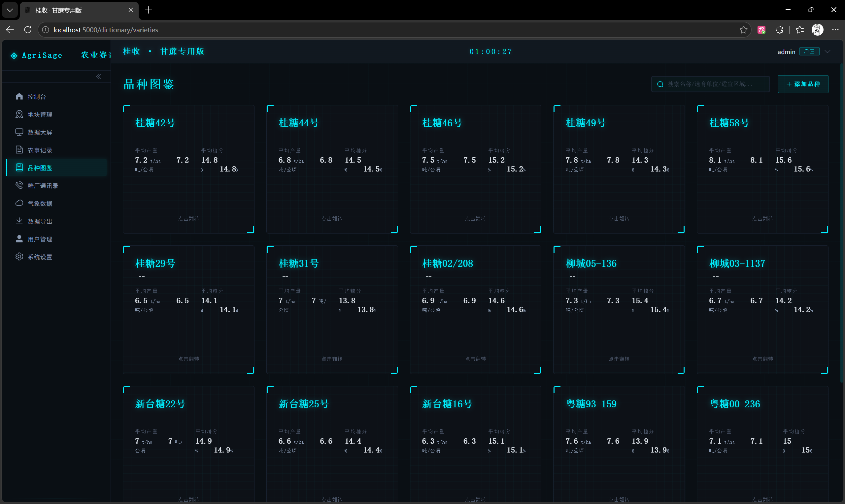Click the variety search input field
Viewport: 845px width, 504px height.
tap(710, 84)
